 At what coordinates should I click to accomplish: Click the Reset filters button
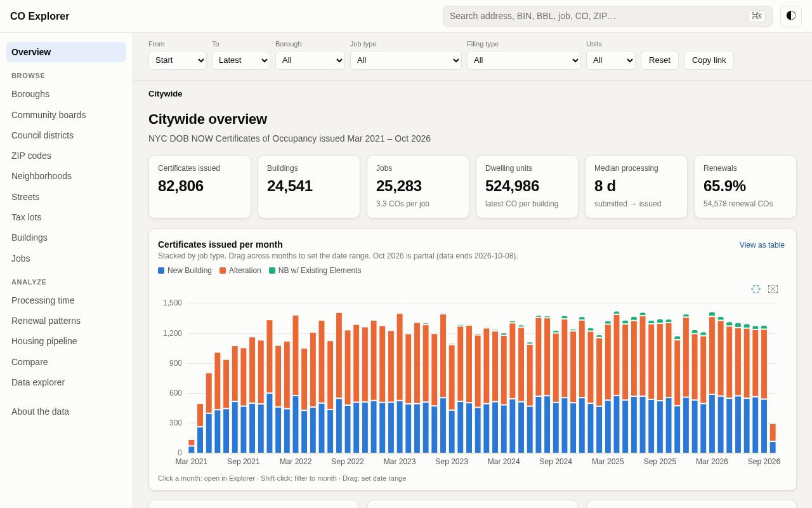660,60
